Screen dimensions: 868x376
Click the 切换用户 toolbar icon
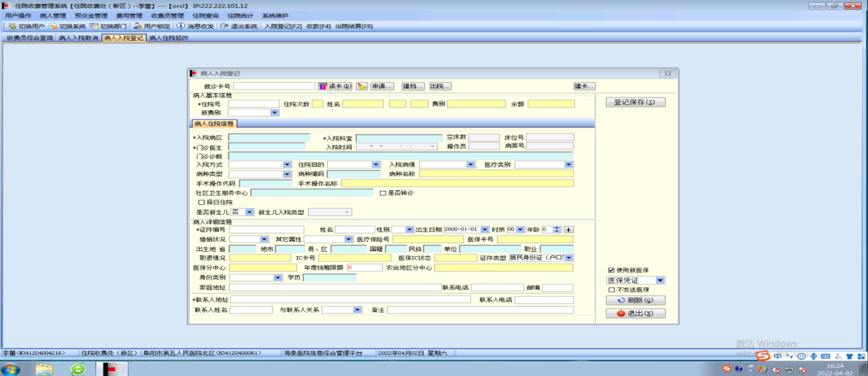(12, 26)
